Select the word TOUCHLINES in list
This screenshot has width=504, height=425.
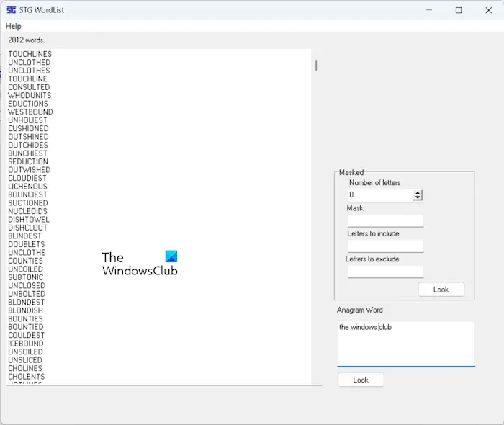(30, 54)
